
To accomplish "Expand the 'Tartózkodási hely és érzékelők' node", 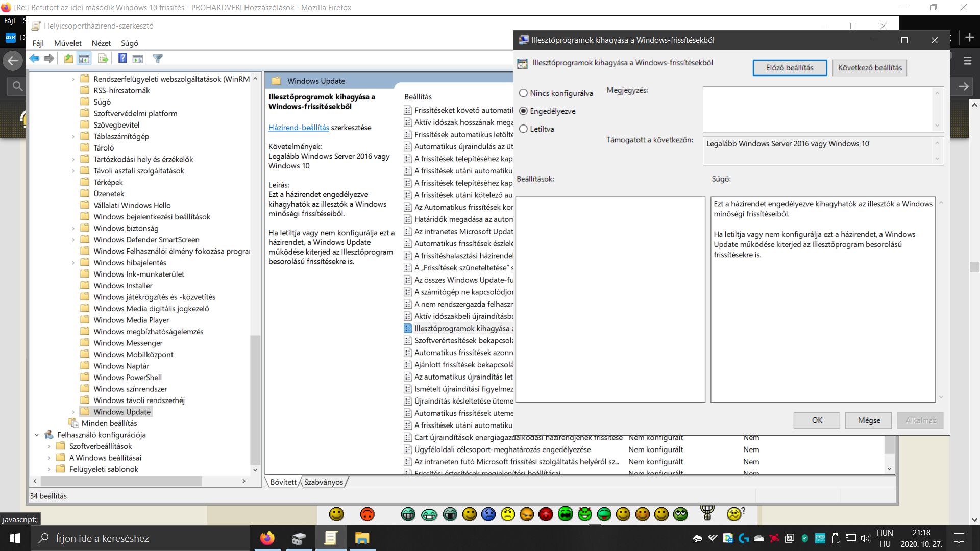I will (73, 159).
